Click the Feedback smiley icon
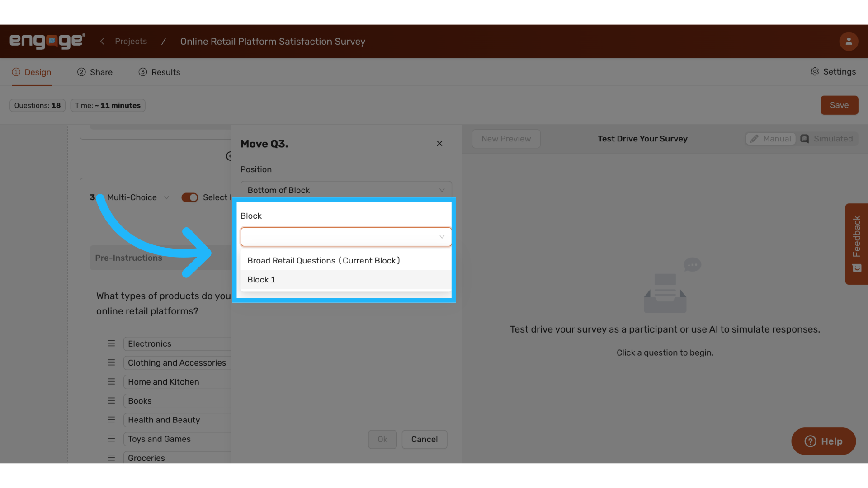868x488 pixels. coord(857,268)
